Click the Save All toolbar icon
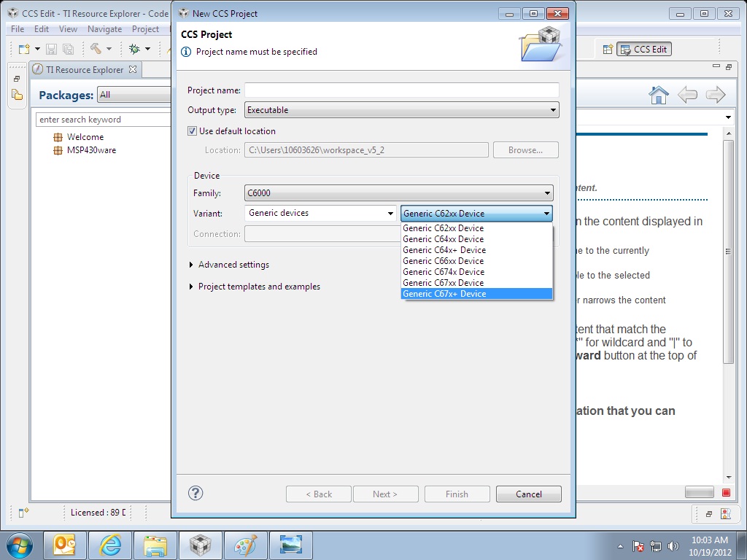 click(68, 49)
